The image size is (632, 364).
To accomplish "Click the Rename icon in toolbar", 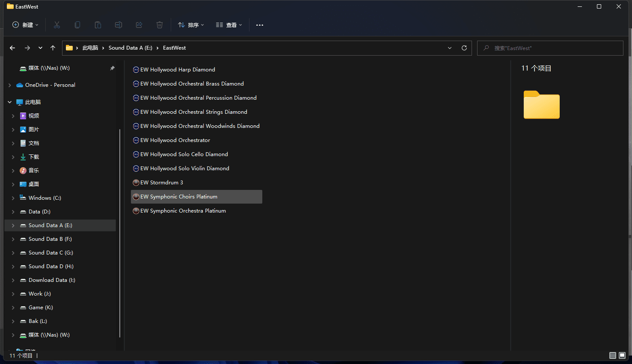I will 119,25.
